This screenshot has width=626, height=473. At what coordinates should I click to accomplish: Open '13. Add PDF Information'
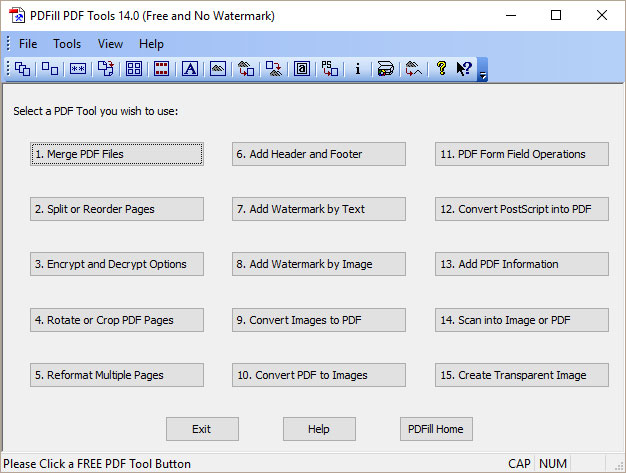tap(522, 264)
